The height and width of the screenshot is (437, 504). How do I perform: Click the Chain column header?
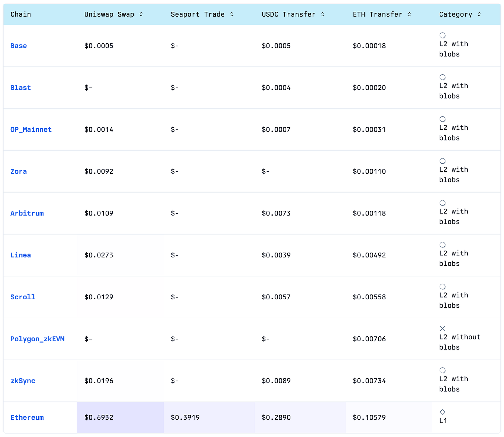[x=21, y=14]
